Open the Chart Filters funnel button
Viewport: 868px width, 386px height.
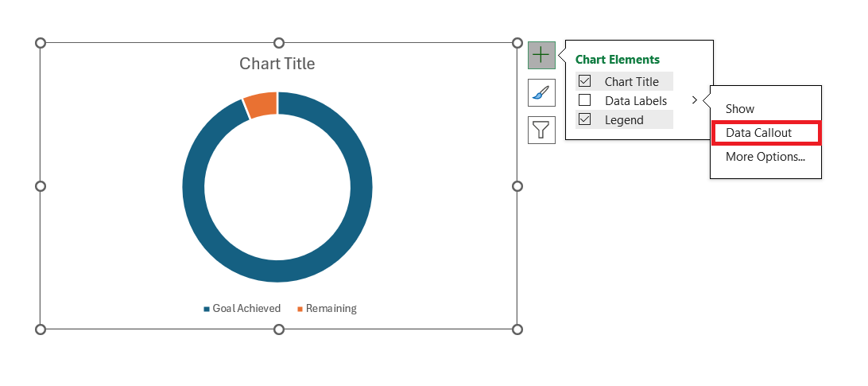click(541, 131)
